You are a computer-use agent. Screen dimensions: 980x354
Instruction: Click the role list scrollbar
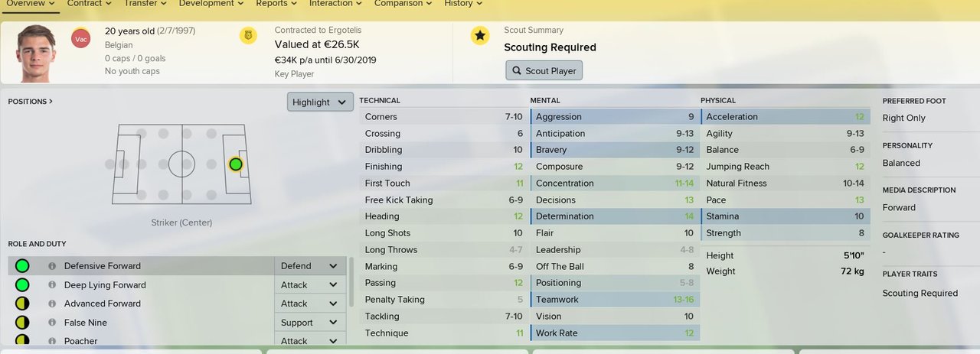point(351,283)
